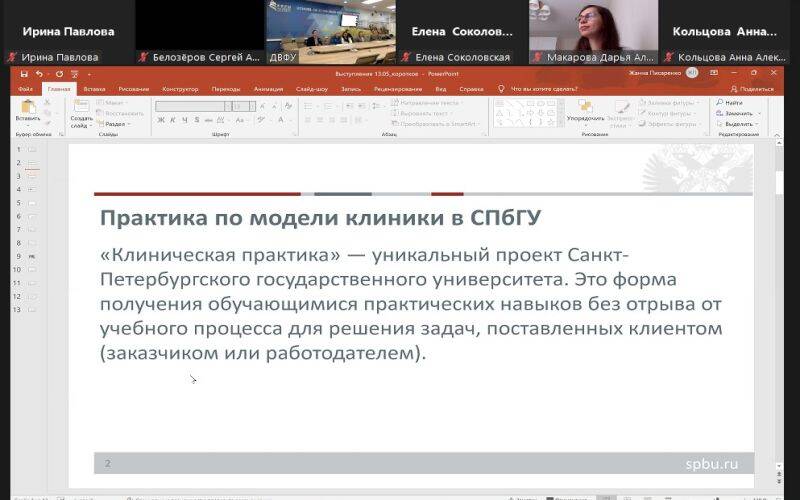Collapse the ribbon with the chevron
Screen dimensions: 800x500
(778, 135)
